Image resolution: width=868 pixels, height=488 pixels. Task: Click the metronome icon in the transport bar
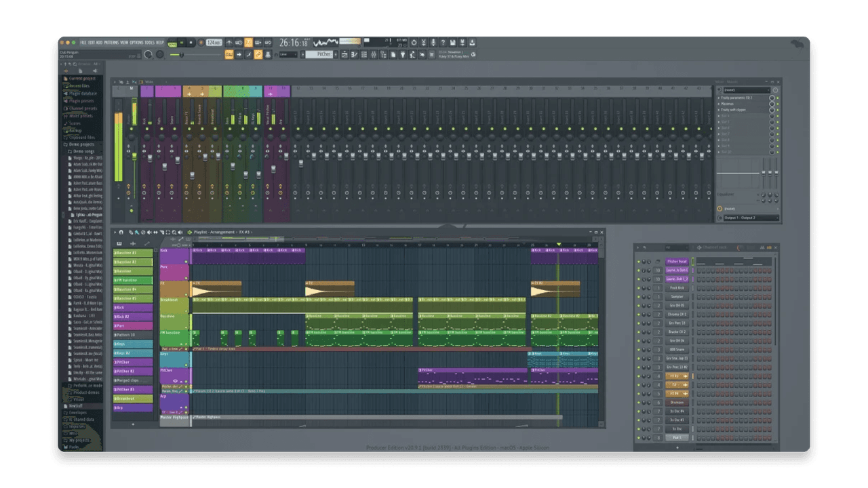[229, 42]
